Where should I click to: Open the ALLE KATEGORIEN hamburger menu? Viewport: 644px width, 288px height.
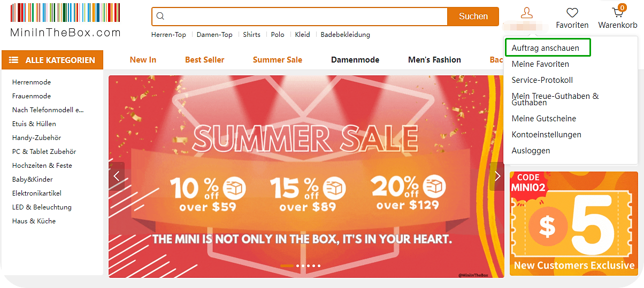[52, 60]
